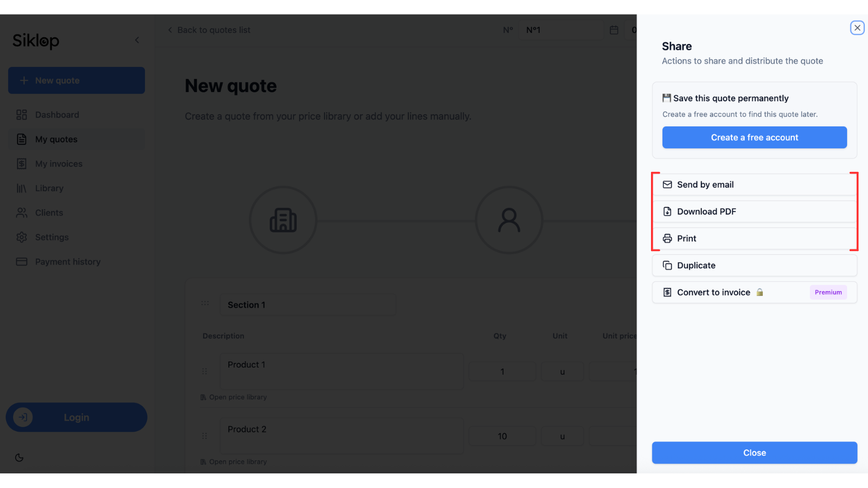Collapse the sidebar with chevron arrow
The height and width of the screenshot is (488, 868).
(137, 40)
